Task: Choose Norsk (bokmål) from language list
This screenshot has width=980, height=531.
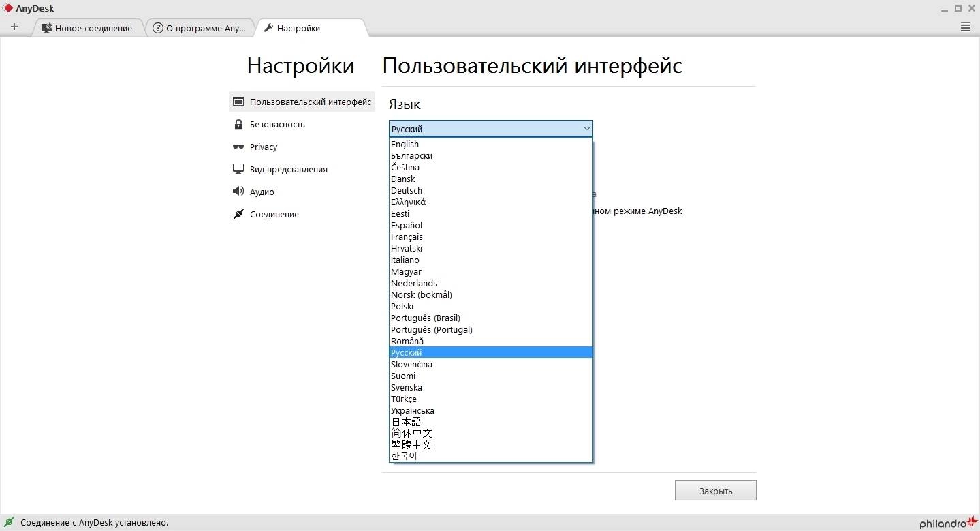Action: (491, 294)
